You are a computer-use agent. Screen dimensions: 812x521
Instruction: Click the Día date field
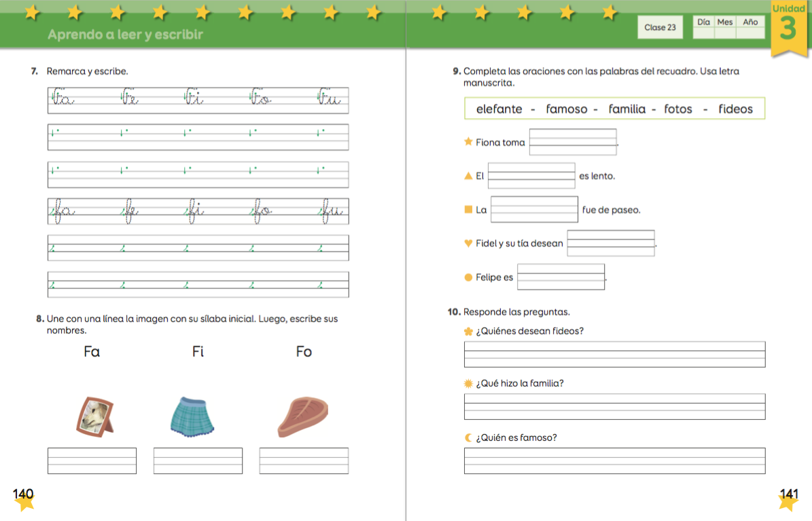pos(703,31)
